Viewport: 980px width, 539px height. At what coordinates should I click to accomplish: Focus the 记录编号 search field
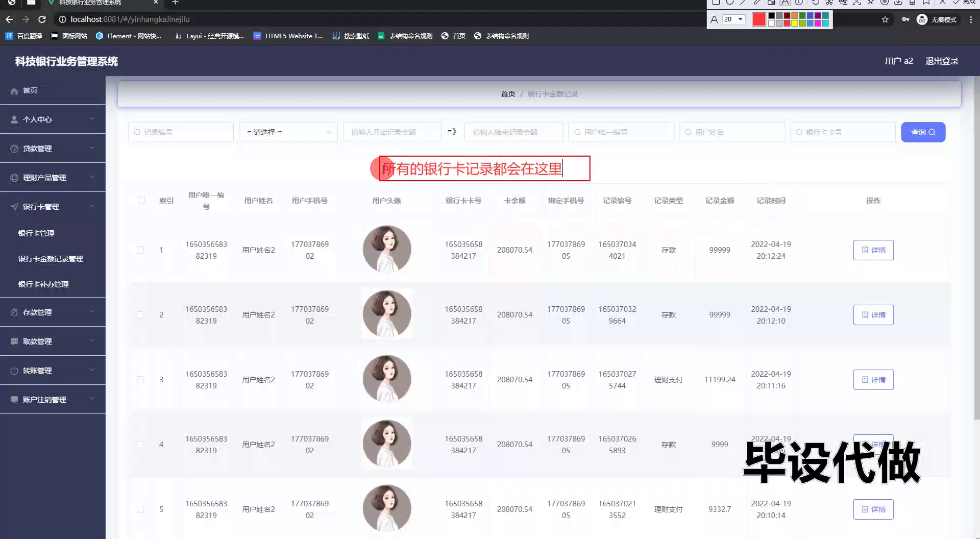point(181,132)
